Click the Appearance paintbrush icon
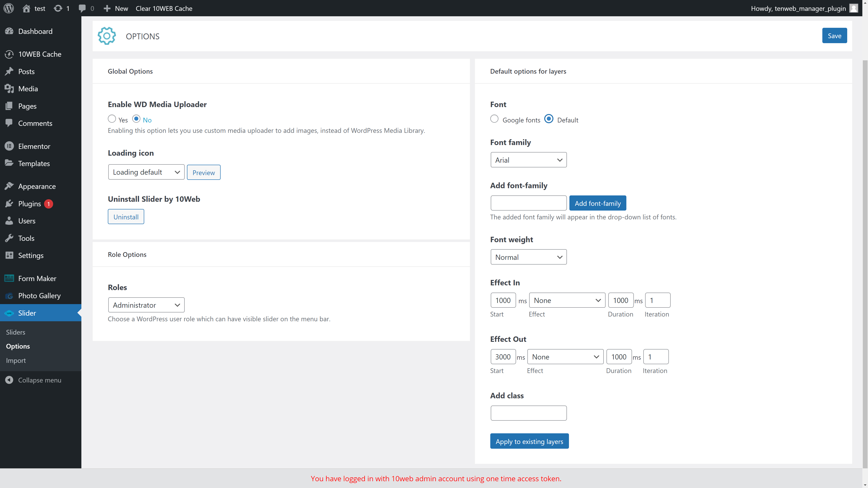The width and height of the screenshot is (868, 488). (9, 186)
